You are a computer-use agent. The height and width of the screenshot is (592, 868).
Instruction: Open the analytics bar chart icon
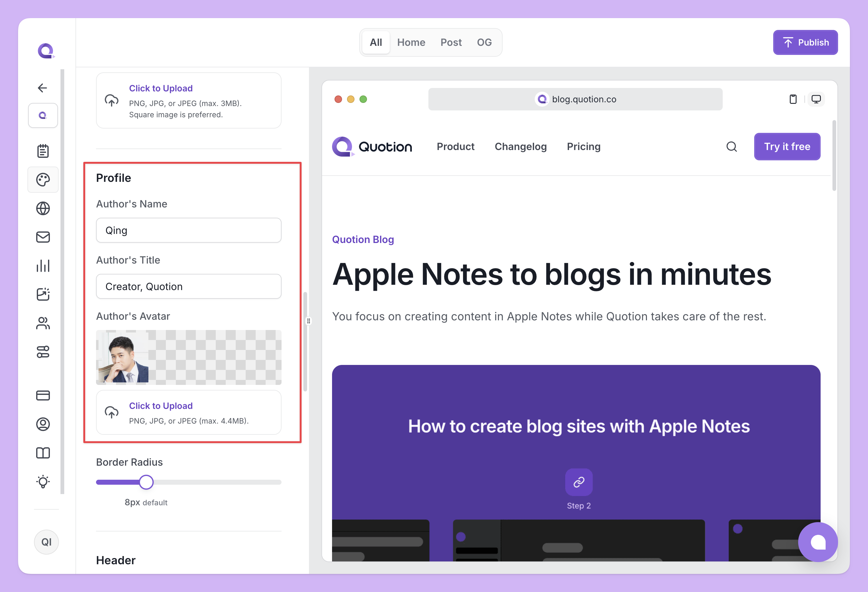click(x=43, y=266)
